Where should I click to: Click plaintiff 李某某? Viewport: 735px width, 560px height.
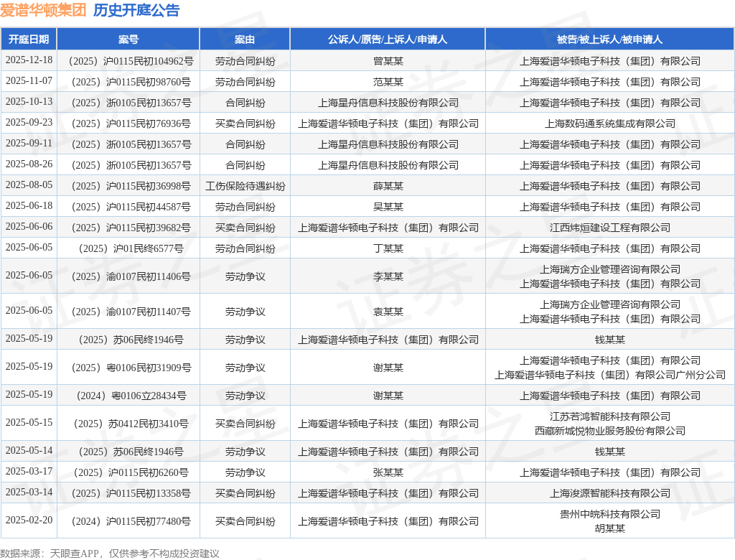pyautogui.click(x=388, y=276)
